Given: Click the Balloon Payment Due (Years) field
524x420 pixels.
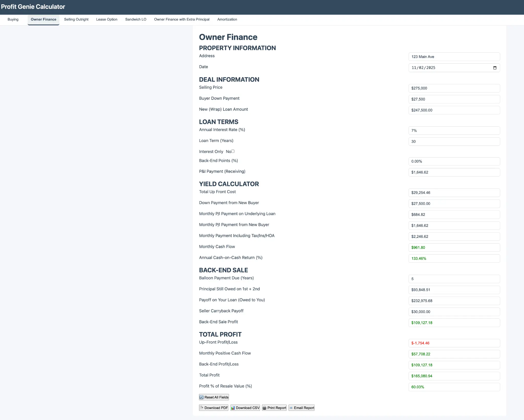Looking at the screenshot, I should point(454,279).
